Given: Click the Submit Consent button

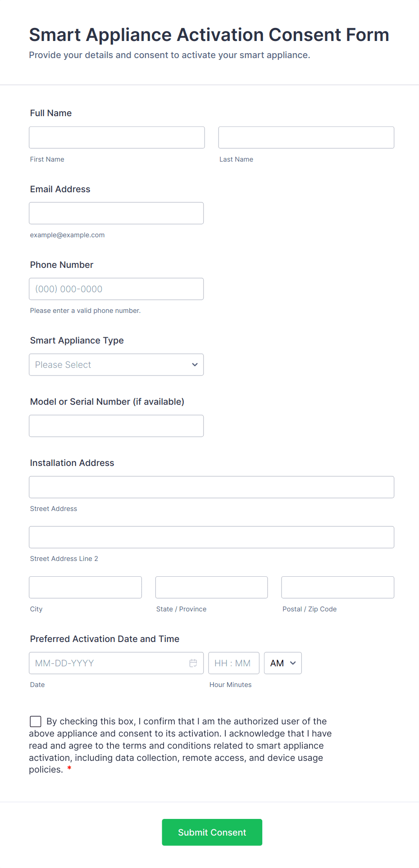Looking at the screenshot, I should 212,832.
